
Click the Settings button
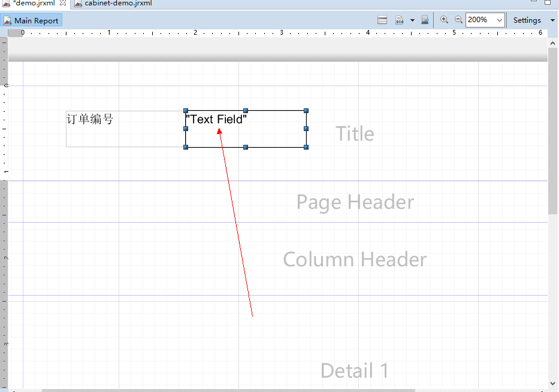(527, 20)
